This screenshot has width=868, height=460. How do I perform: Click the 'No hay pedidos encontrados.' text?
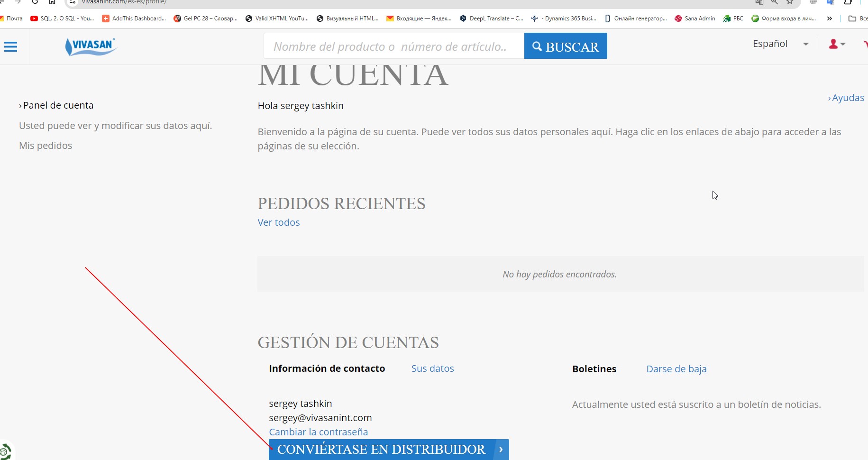tap(560, 274)
